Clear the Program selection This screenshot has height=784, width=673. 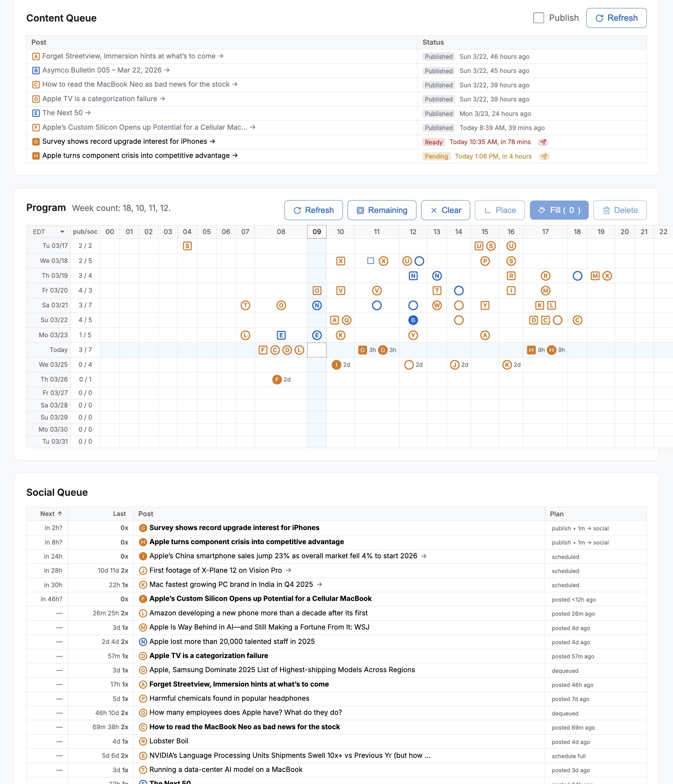(445, 210)
